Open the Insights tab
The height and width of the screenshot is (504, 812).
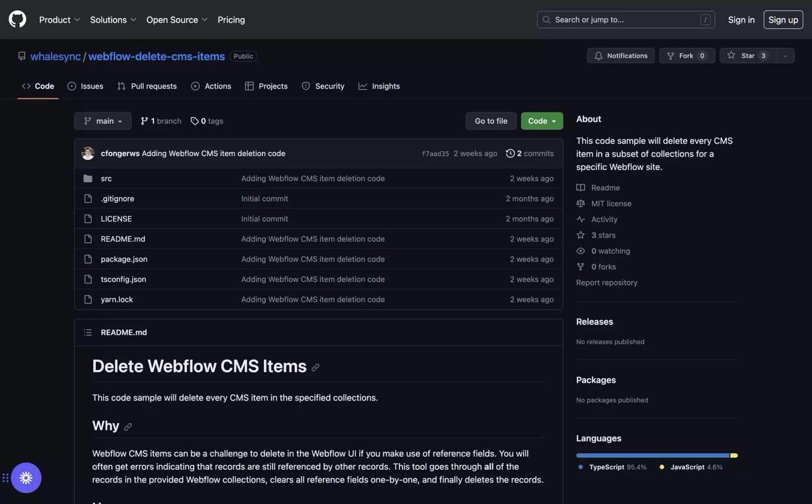379,86
